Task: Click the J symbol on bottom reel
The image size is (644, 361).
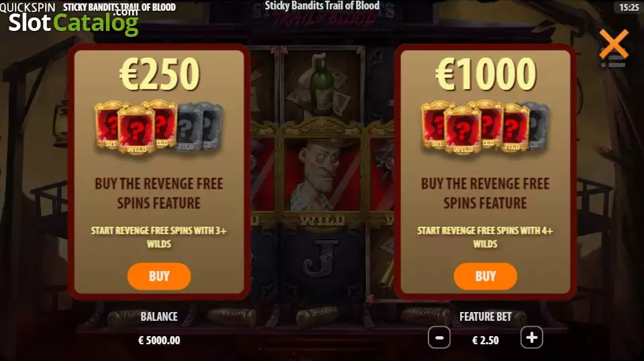Action: click(x=322, y=258)
